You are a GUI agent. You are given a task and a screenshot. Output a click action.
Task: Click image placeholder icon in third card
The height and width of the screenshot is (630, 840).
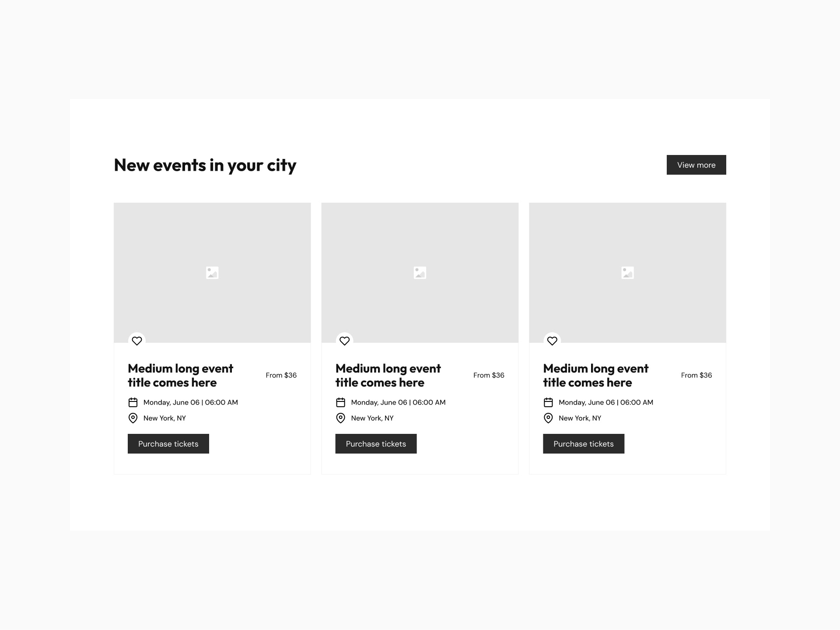pyautogui.click(x=627, y=273)
